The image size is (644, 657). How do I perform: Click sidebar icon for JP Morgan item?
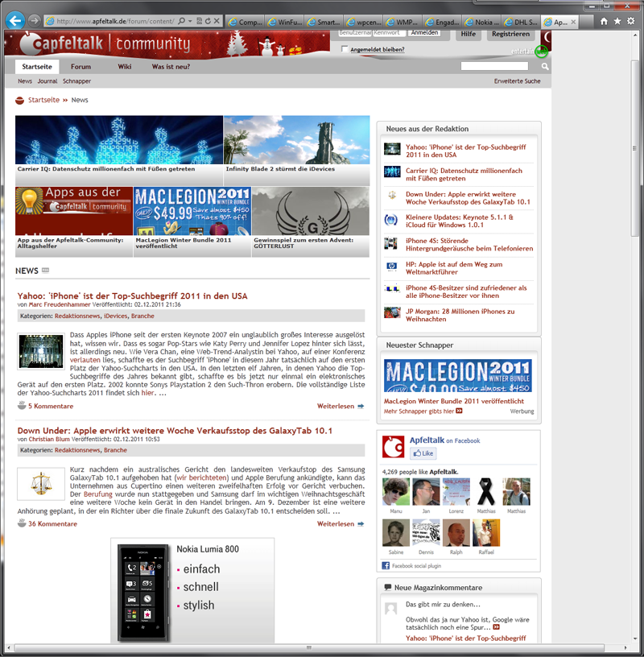tap(392, 312)
